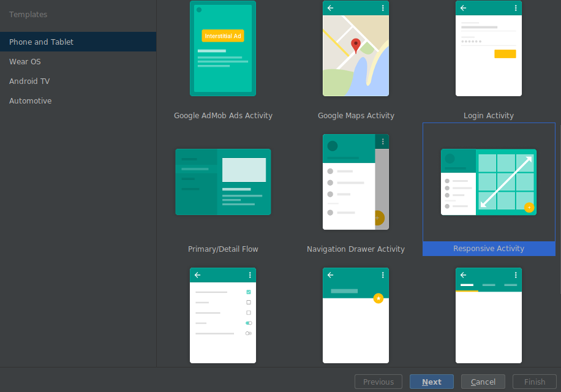Click the Responsive Activity label text
Screen dimensions: 561x392
point(488,248)
